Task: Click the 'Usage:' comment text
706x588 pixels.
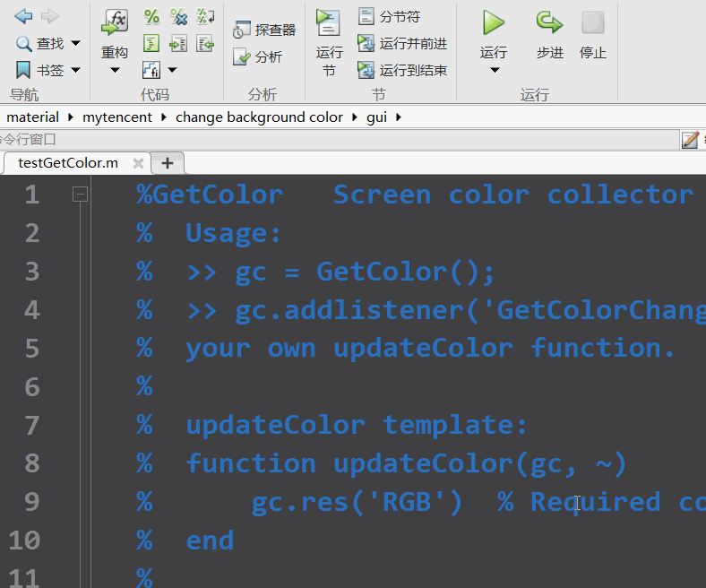Action: [233, 233]
